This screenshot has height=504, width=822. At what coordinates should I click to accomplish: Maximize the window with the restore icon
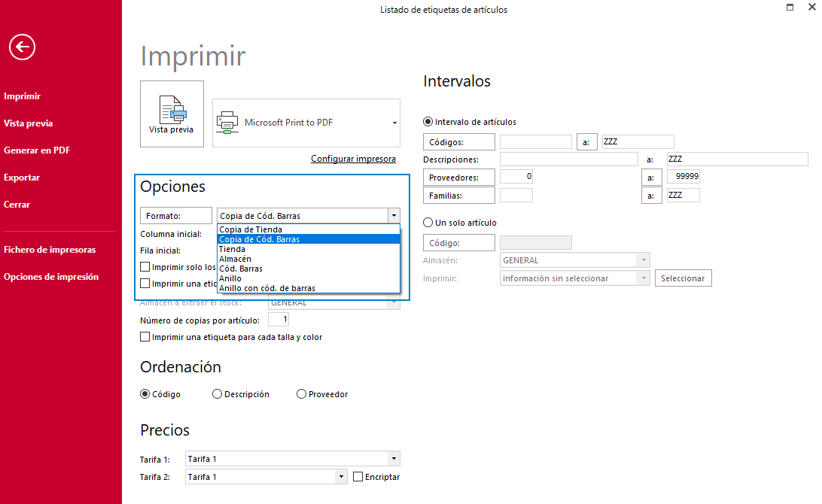click(x=790, y=8)
